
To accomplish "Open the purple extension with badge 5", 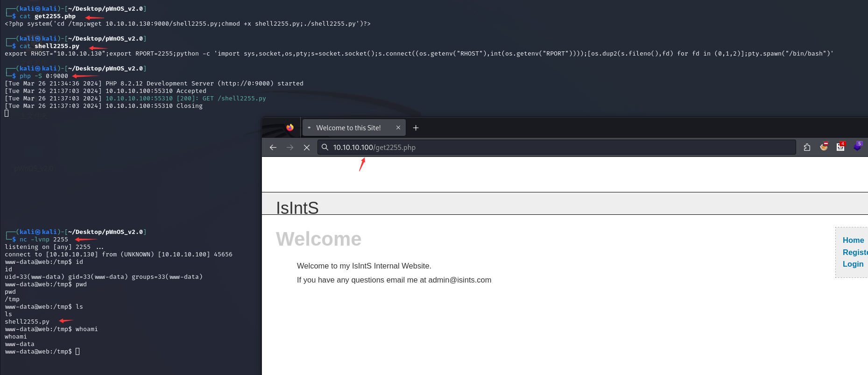I will 858,146.
